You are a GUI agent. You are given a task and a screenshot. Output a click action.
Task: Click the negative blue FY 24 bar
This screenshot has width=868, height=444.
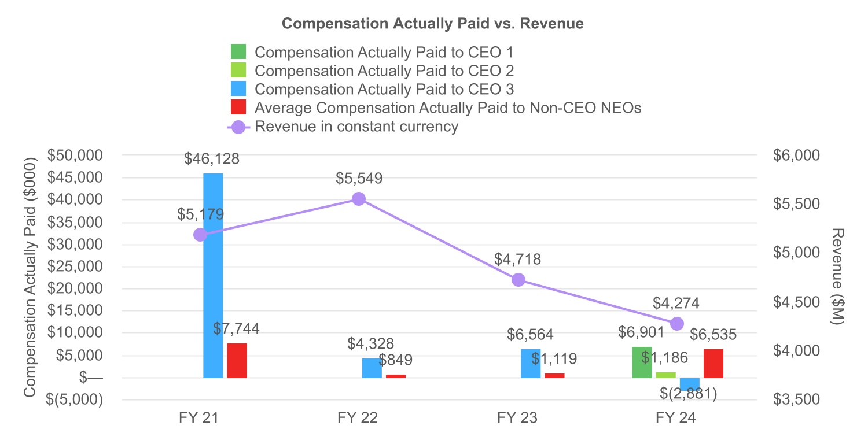(689, 384)
